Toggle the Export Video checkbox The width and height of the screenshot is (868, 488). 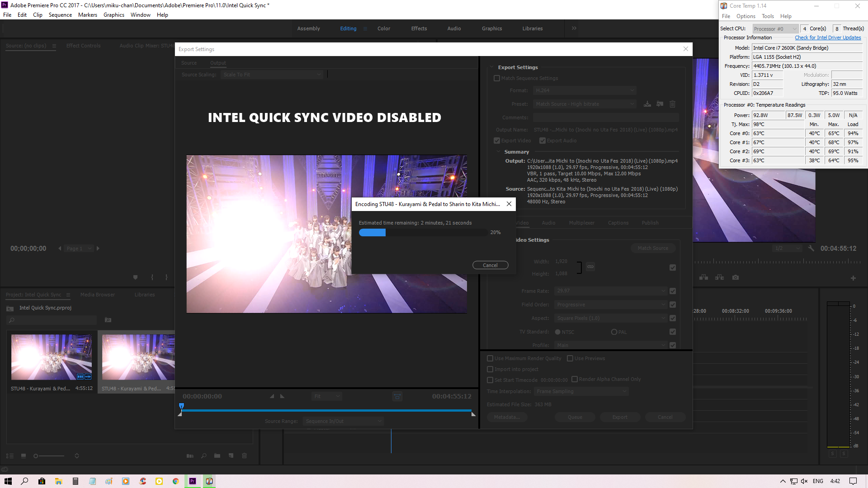[x=497, y=141]
